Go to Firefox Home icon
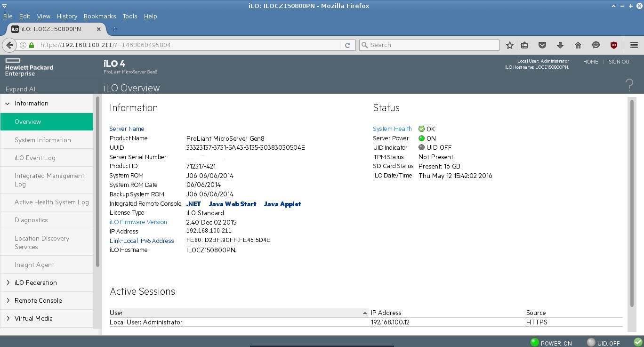This screenshot has width=644, height=347. coord(578,45)
